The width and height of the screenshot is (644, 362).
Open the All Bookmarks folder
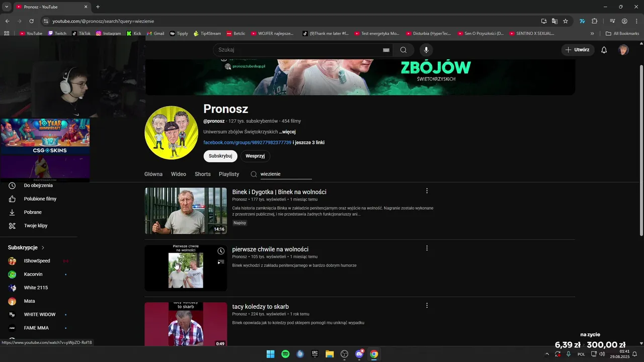(622, 34)
